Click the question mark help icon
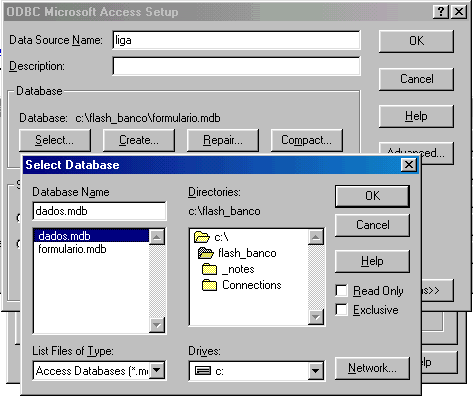 point(441,12)
